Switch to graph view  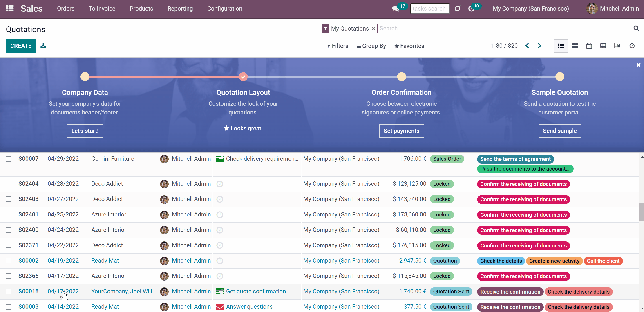click(617, 46)
